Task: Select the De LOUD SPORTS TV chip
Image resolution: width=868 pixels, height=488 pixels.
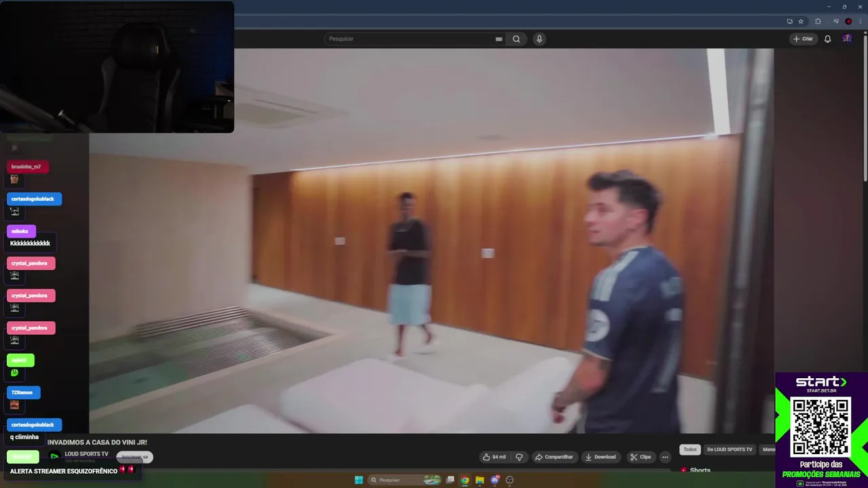Action: tap(730, 449)
